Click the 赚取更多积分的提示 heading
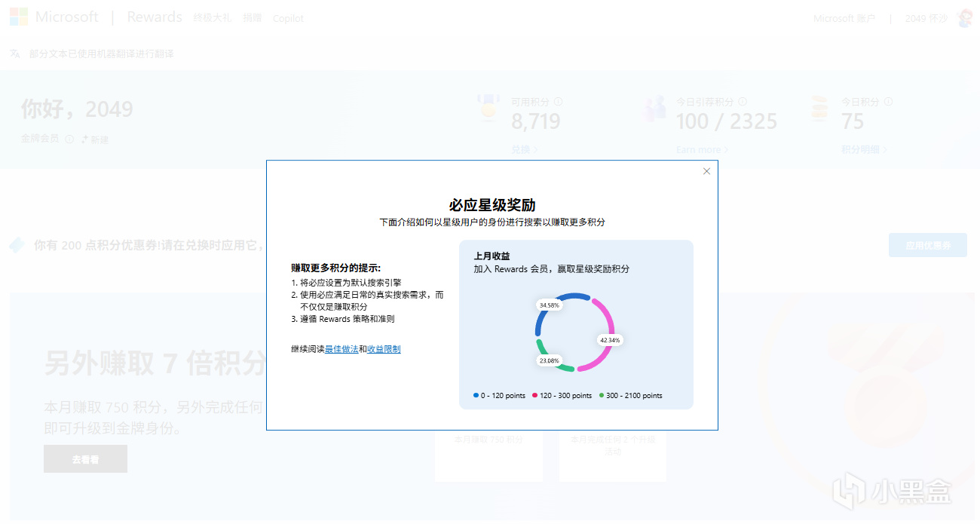The image size is (980, 524). coord(336,268)
